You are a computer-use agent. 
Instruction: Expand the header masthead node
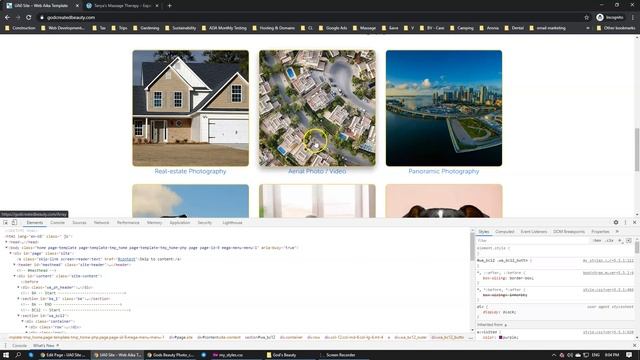pos(15,264)
